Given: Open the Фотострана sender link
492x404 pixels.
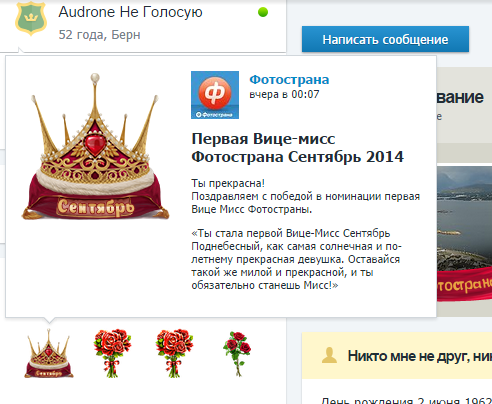Looking at the screenshot, I should (x=289, y=80).
